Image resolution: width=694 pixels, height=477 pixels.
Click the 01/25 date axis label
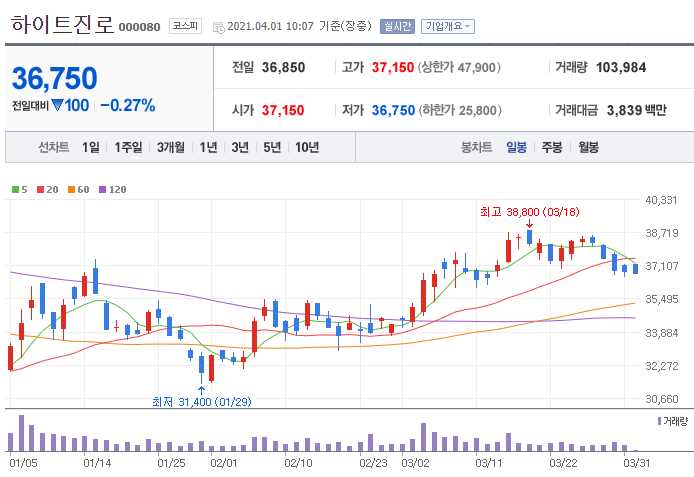(171, 463)
